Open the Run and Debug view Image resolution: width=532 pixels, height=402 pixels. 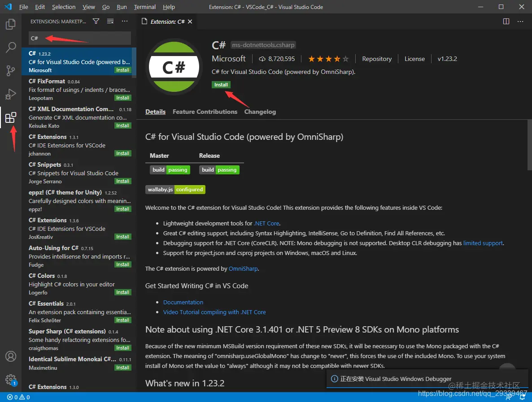[x=10, y=94]
